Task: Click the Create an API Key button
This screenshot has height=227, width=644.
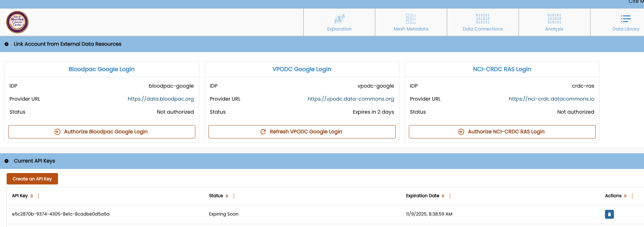Action: (32, 179)
